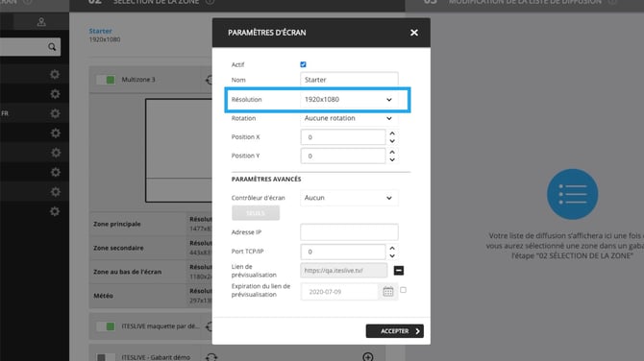The height and width of the screenshot is (361, 644).
Task: Click the Adresse IP input field
Action: pyautogui.click(x=349, y=232)
